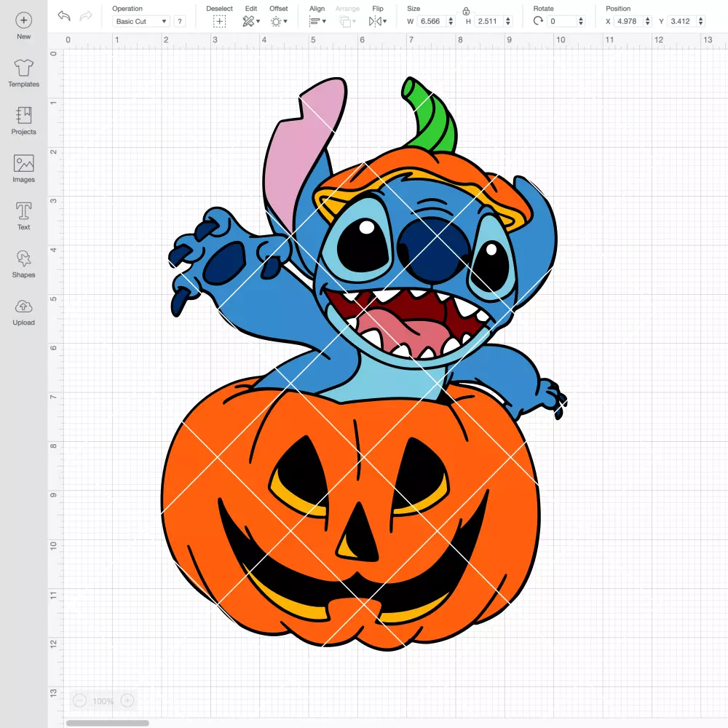This screenshot has height=728, width=728.
Task: Open the Shapes panel
Action: (x=24, y=264)
